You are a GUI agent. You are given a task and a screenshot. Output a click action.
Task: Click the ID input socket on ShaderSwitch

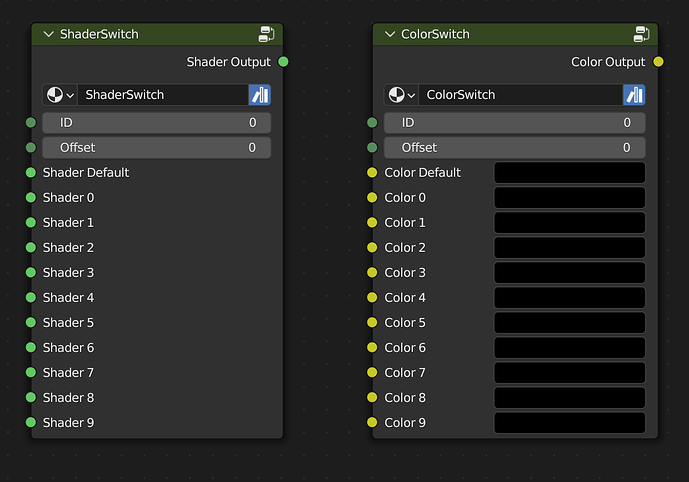[x=31, y=123]
